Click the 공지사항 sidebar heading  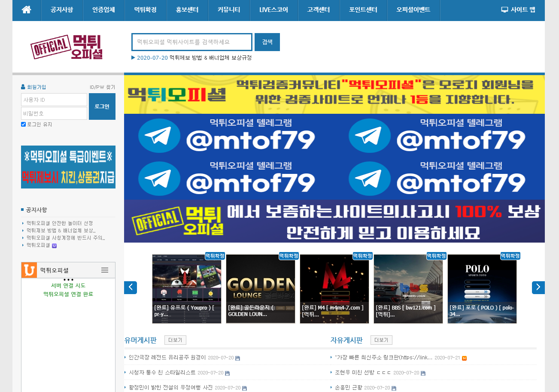click(36, 210)
